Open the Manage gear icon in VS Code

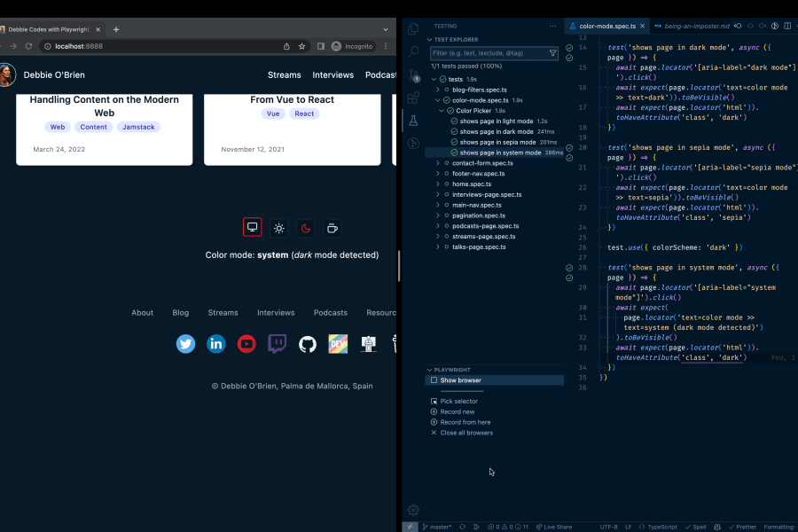413,510
